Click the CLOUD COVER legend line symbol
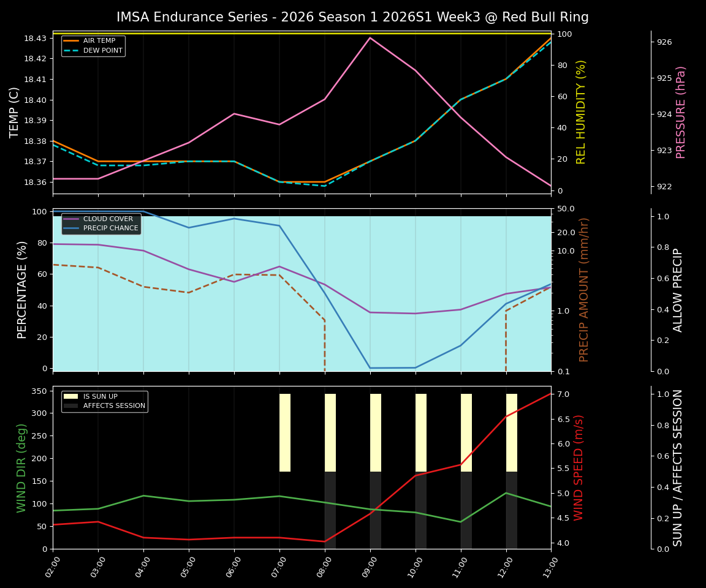 pyautogui.click(x=72, y=219)
